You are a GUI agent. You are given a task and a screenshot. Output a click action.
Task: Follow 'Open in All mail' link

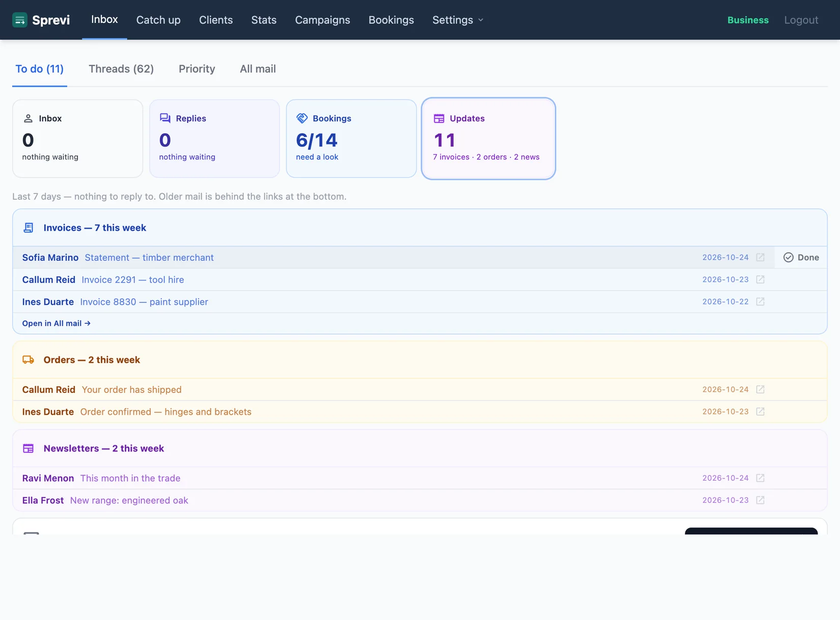[x=57, y=323]
